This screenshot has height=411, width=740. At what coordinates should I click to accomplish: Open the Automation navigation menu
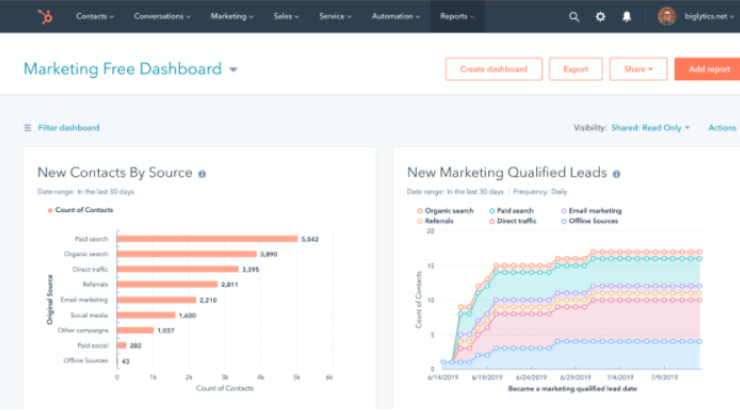(x=396, y=17)
